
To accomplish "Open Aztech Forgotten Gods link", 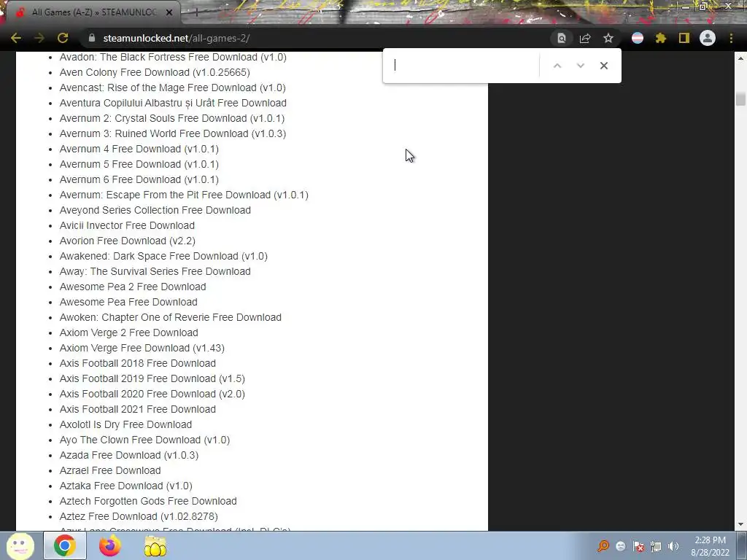I will 148,501.
